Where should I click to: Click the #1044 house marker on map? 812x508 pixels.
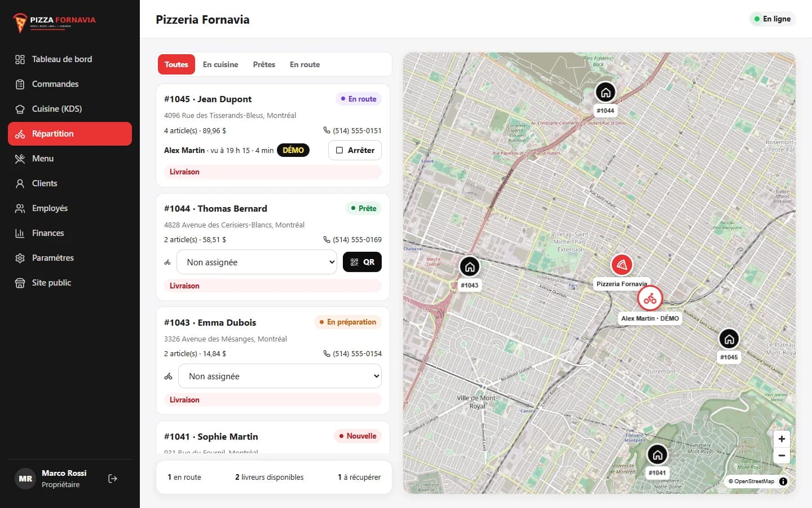(606, 92)
